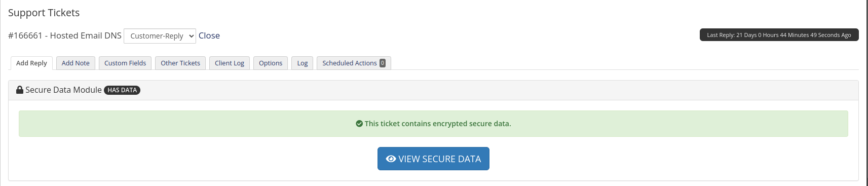Go to the Other Tickets tab

click(180, 63)
